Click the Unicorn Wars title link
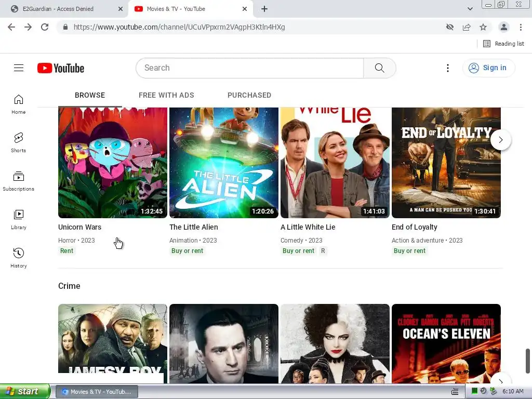532x399 pixels. point(79,227)
